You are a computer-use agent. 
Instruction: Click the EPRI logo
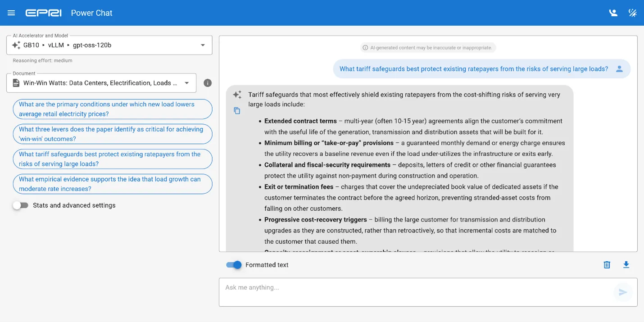[x=44, y=13]
